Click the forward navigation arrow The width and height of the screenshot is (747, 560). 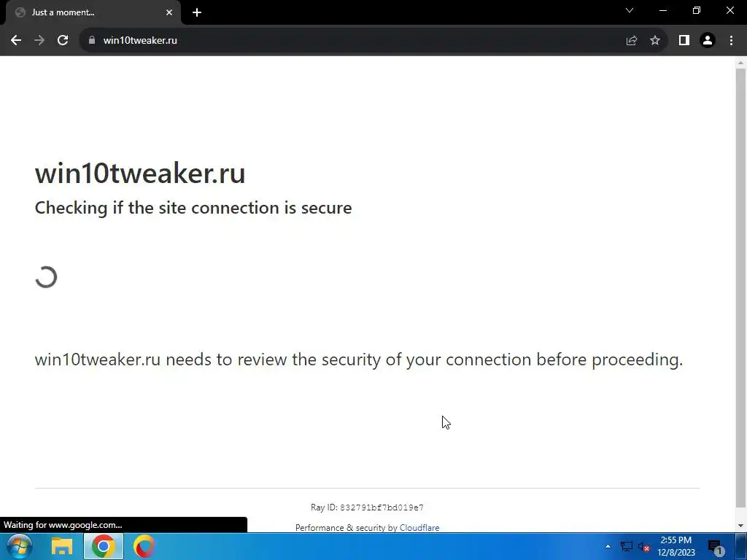39,41
